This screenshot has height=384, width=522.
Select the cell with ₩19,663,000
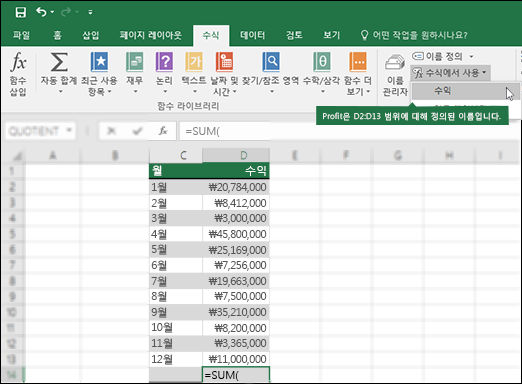pos(236,281)
